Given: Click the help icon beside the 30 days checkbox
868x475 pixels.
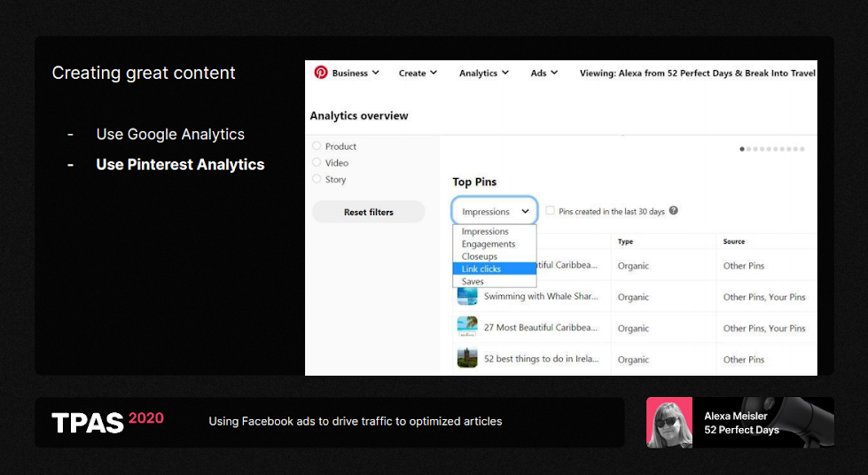Looking at the screenshot, I should 674,211.
